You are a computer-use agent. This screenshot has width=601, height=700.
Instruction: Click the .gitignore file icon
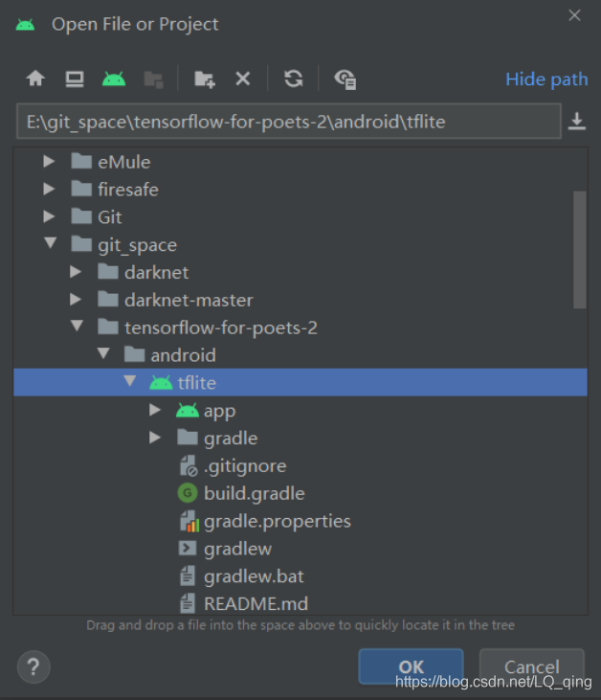[189, 465]
